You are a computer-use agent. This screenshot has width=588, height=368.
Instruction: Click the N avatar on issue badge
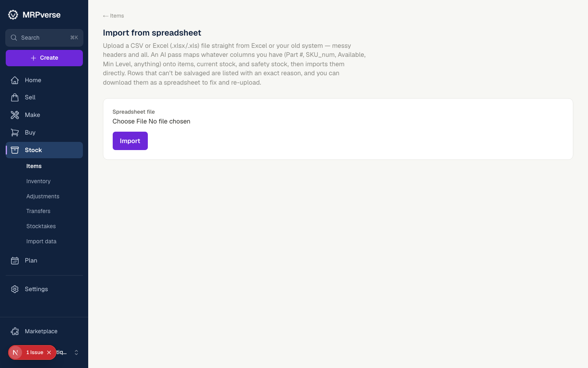(x=16, y=352)
